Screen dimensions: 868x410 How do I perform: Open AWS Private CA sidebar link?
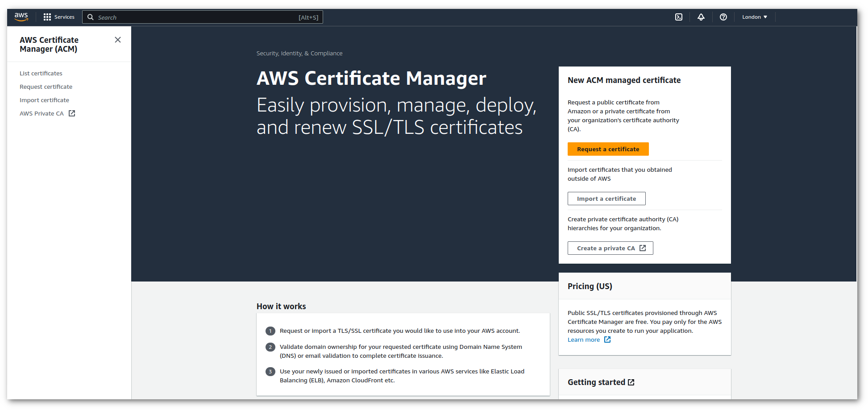pyautogui.click(x=47, y=113)
